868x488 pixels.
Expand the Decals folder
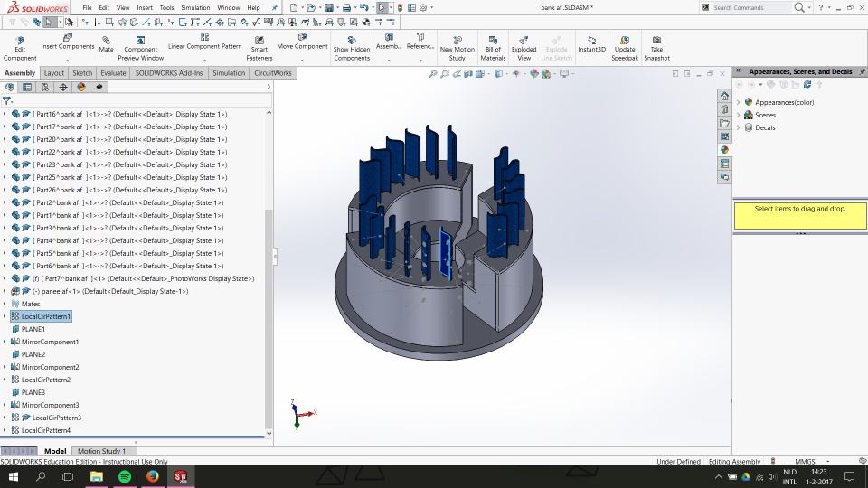tap(739, 127)
